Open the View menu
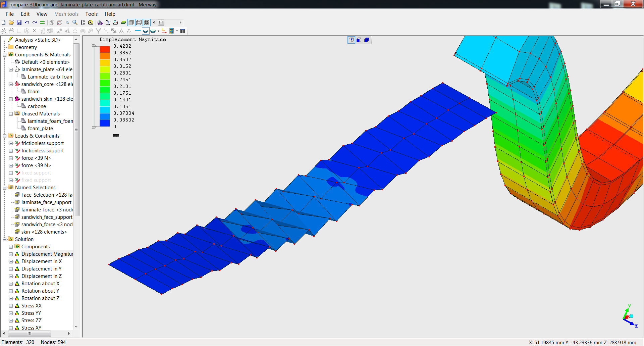Screen dimensions: 644x346 point(42,14)
